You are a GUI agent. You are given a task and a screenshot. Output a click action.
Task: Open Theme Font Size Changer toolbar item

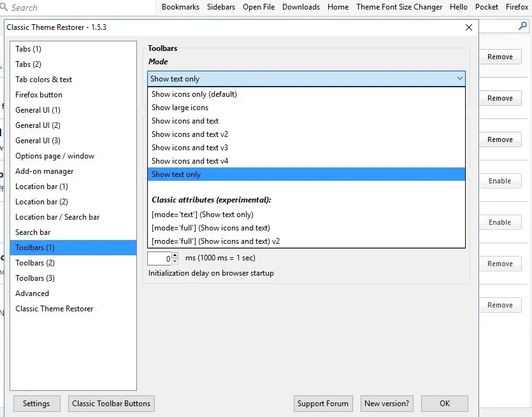click(x=399, y=7)
